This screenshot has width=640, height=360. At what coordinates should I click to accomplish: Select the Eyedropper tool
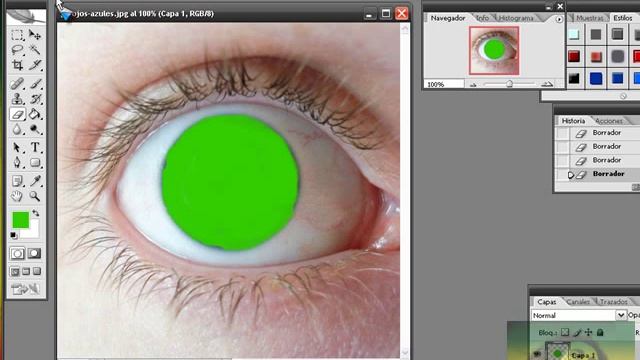tap(35, 180)
